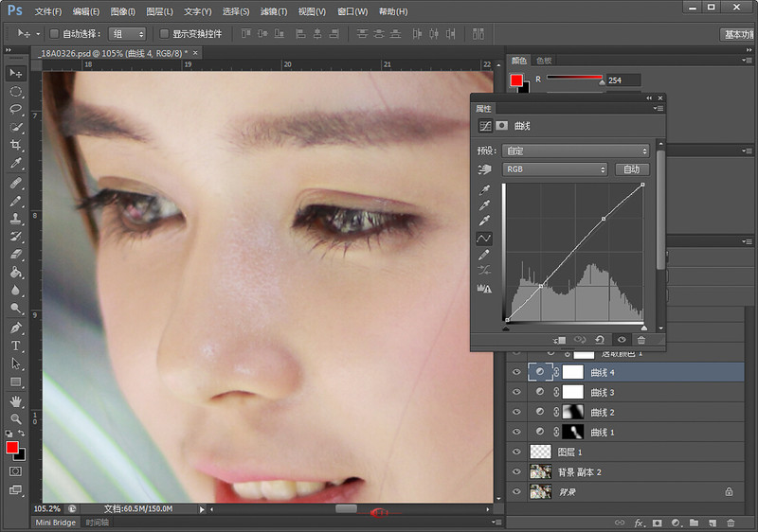Screen dimensions: 758x532
Task: Collapse the Properties panel with double arrows
Action: click(649, 98)
